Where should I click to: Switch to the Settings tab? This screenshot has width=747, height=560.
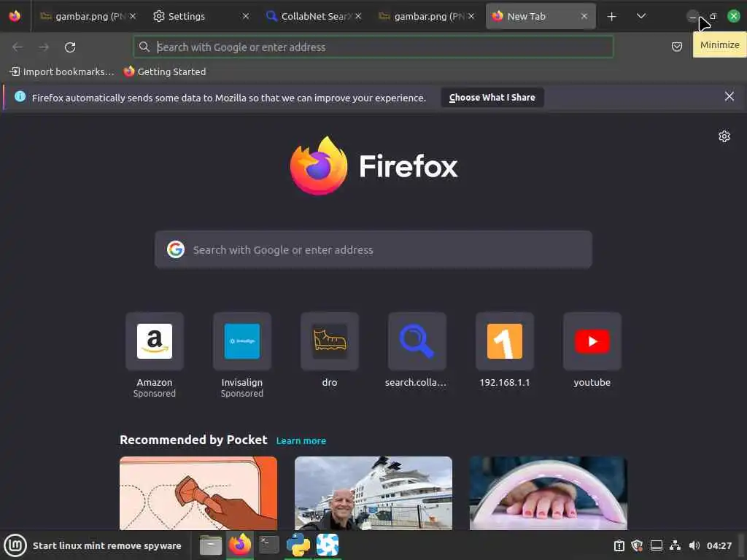200,16
